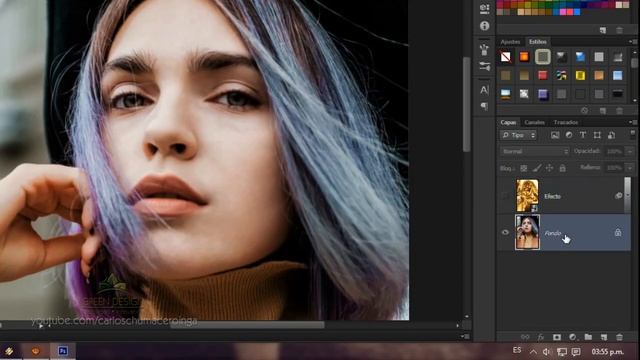Pick the pink color swatch
Viewport: 640px width, 360px height.
point(563,12)
